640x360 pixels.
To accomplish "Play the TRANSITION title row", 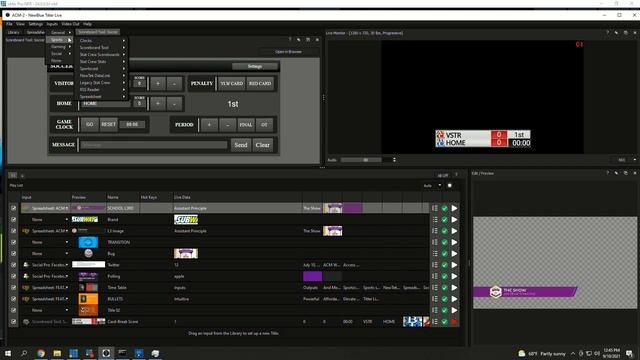I will [x=454, y=242].
